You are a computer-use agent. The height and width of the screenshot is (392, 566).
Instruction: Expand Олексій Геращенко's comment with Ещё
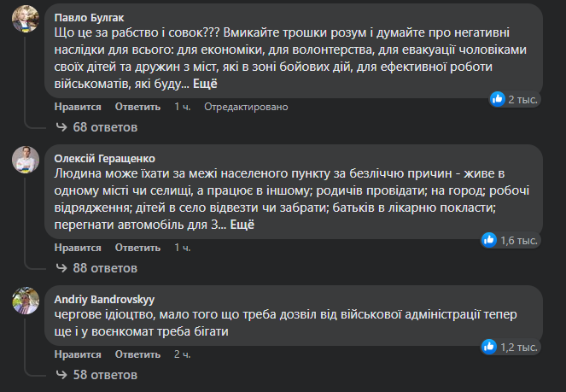243,225
